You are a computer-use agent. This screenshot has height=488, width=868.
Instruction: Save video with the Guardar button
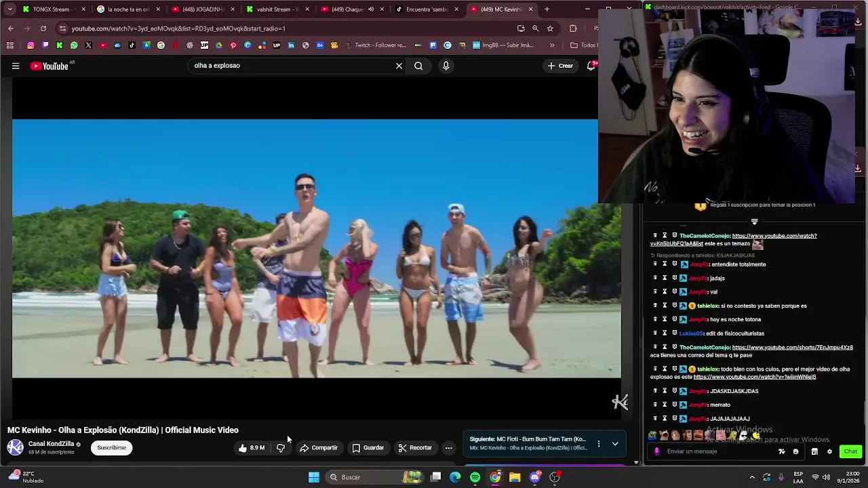[x=368, y=448]
